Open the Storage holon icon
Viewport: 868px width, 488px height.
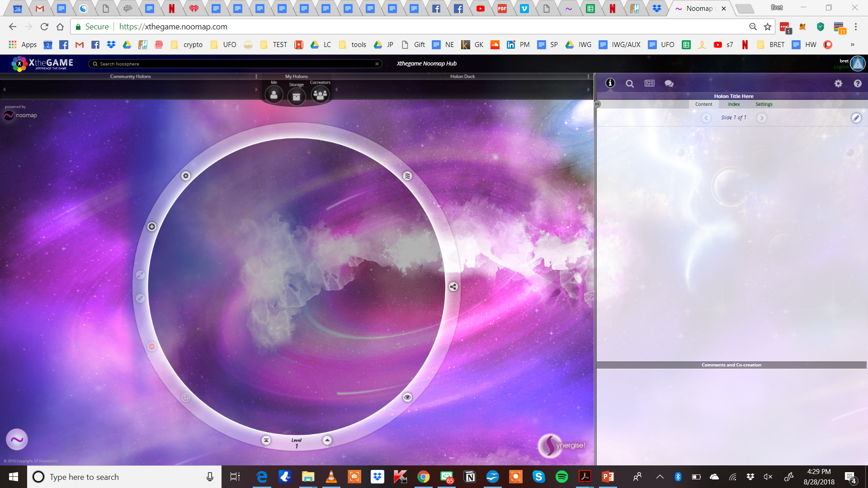coord(297,96)
